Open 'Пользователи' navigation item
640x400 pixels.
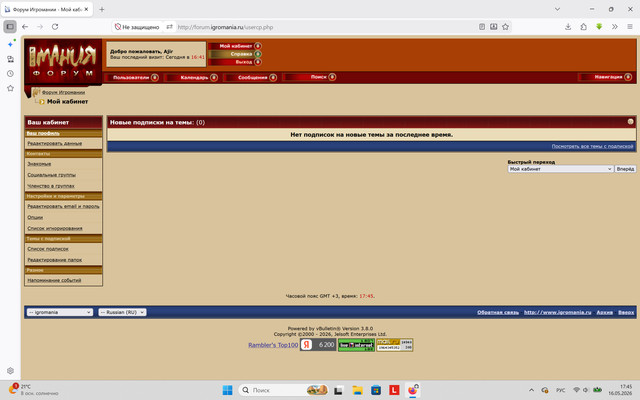point(131,78)
